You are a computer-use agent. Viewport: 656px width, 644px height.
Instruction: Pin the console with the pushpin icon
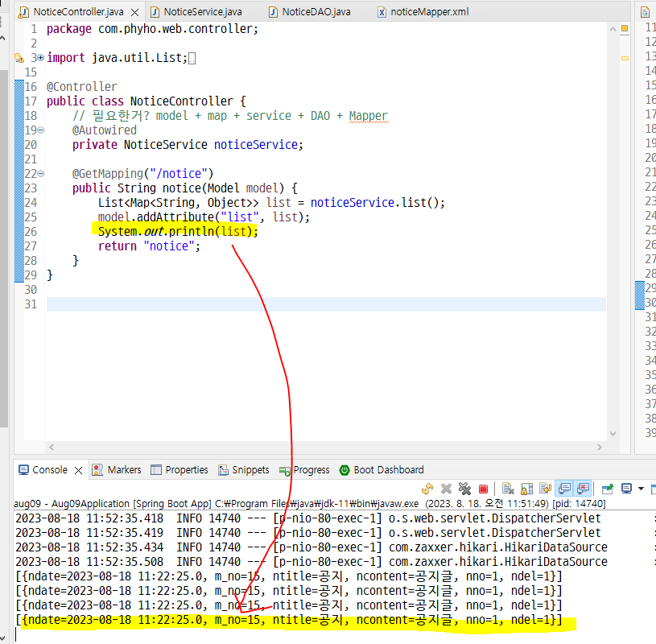coord(608,489)
